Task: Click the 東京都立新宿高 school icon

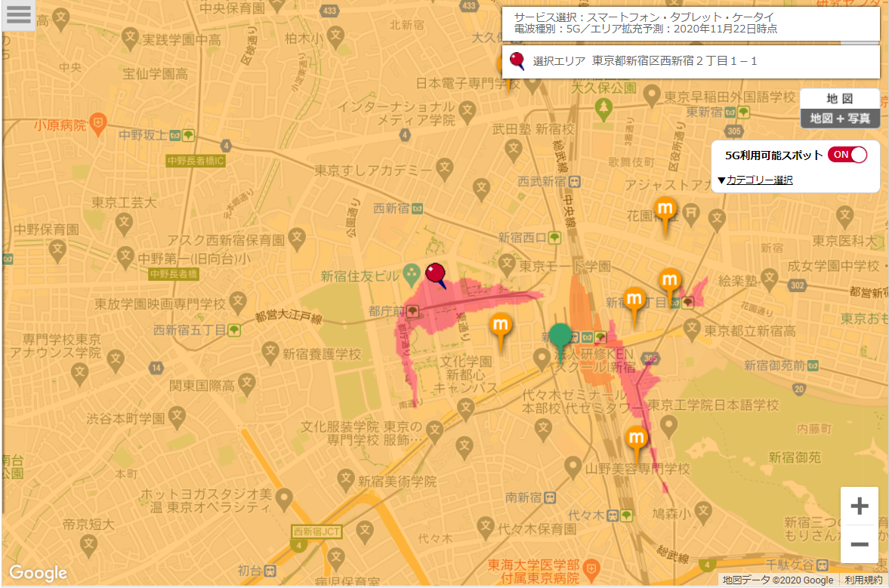Action: (691, 330)
